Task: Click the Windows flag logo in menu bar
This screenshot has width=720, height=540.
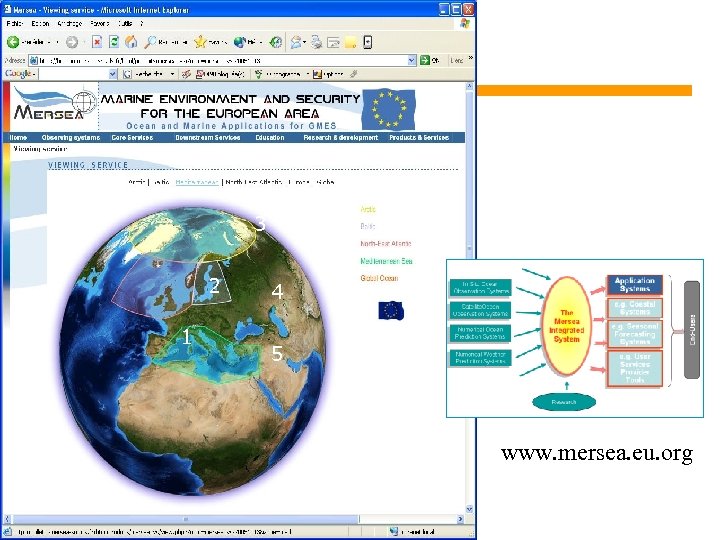Action: coord(465,23)
